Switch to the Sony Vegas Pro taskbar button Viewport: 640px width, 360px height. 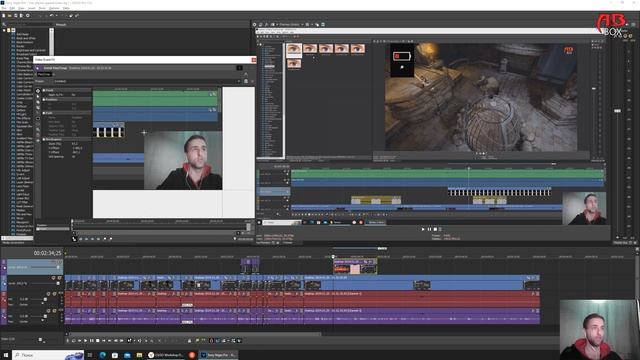(218, 355)
